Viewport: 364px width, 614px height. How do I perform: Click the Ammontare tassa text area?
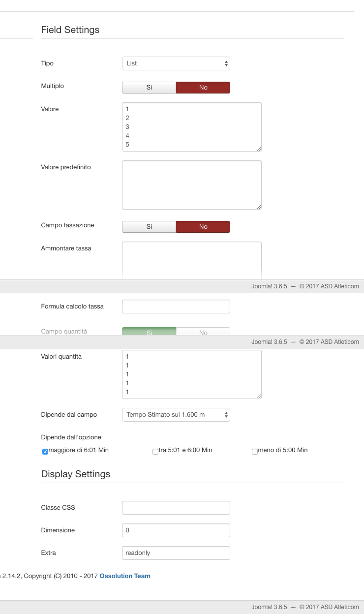[x=191, y=261]
